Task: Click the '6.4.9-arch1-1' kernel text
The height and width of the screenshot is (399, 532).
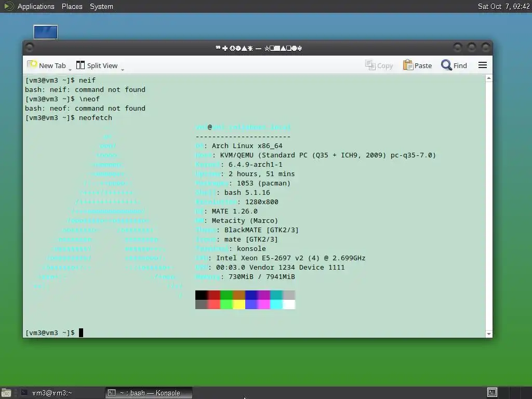Action: (x=255, y=165)
